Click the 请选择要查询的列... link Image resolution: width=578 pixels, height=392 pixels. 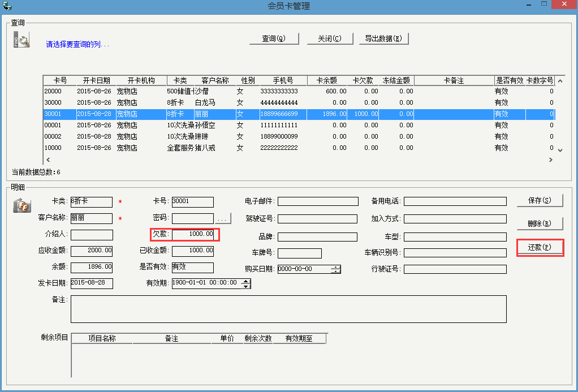click(x=77, y=44)
